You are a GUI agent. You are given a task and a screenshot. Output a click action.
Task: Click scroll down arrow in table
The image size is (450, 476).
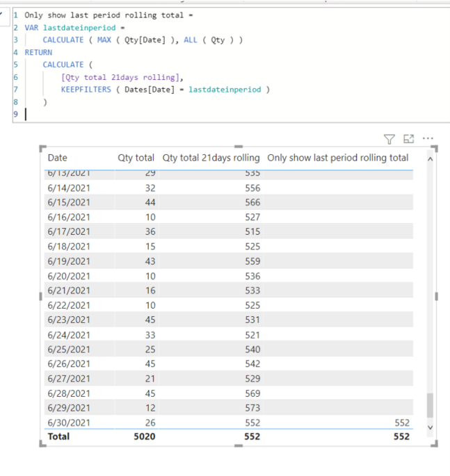[430, 427]
